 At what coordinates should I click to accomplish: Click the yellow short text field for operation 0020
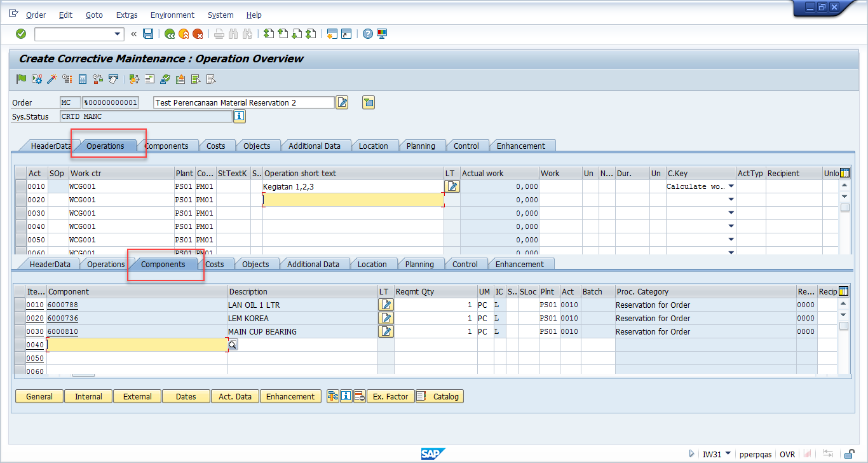tap(353, 199)
